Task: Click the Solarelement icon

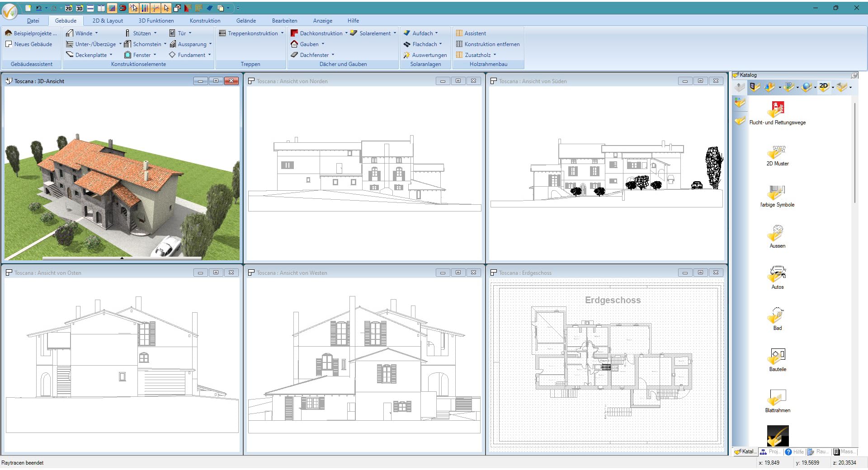Action: [x=354, y=33]
